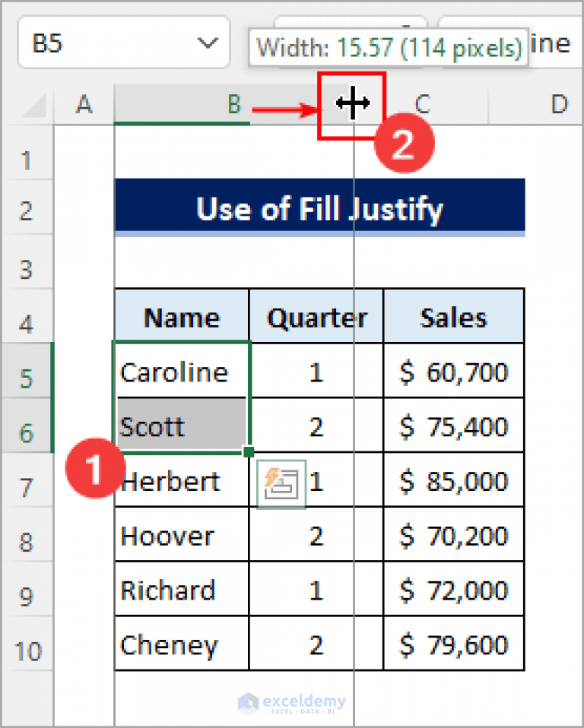584x728 pixels.
Task: Select row header 5
Action: pyautogui.click(x=28, y=372)
